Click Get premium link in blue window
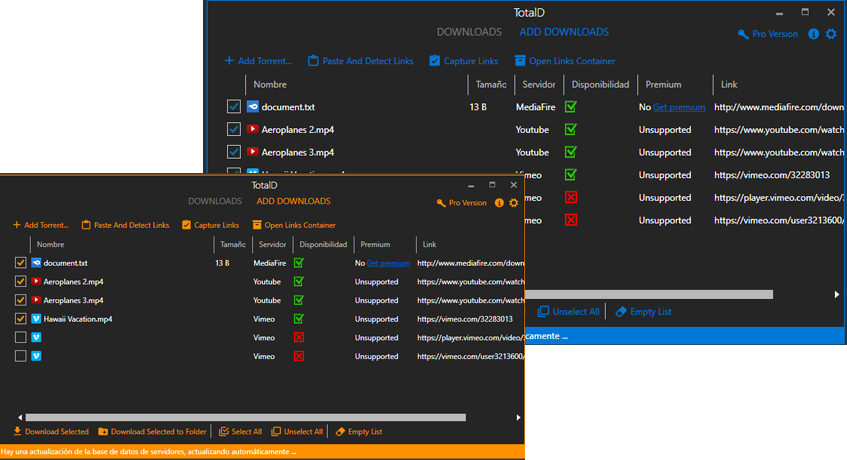Viewport: 847px width, 460px height. click(679, 107)
